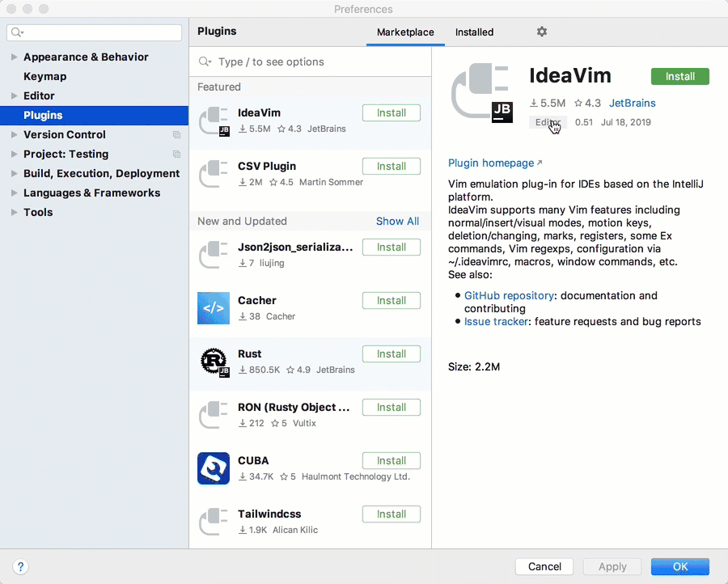
Task: Click the plugins settings gear icon
Action: coord(542,32)
